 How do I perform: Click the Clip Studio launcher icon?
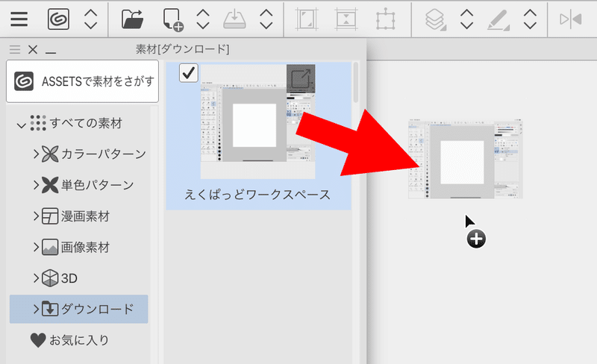coord(58,19)
